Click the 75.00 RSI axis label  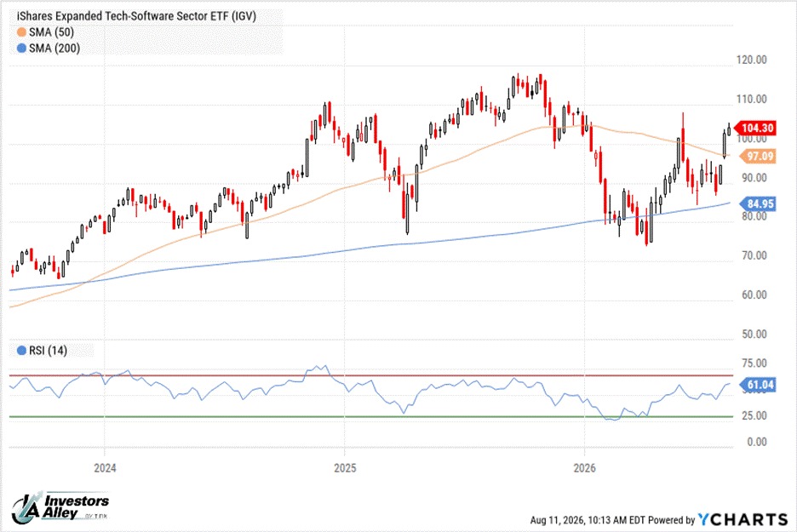pyautogui.click(x=754, y=363)
